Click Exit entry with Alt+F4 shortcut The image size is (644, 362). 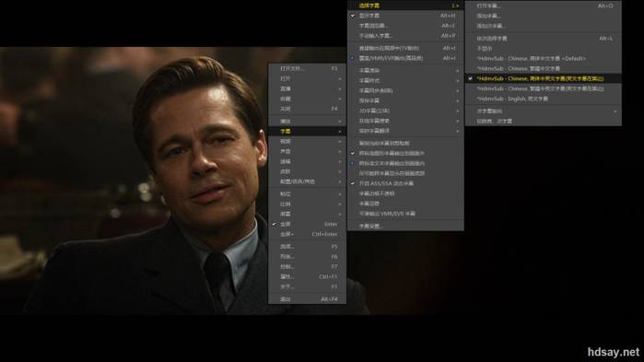click(x=307, y=299)
